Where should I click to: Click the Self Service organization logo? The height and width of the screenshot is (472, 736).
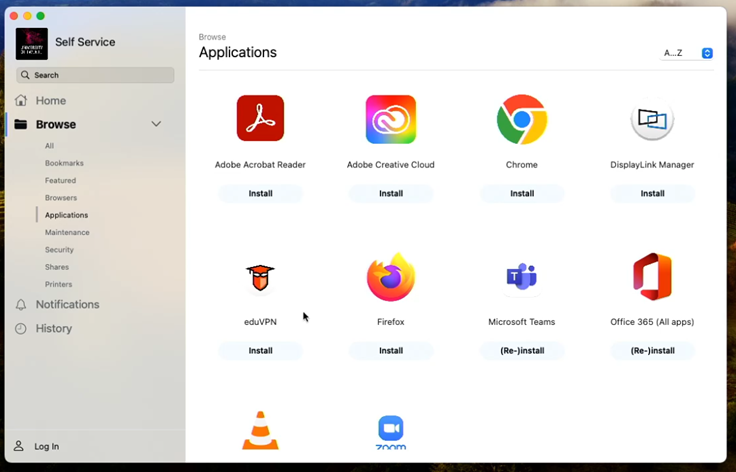point(31,44)
